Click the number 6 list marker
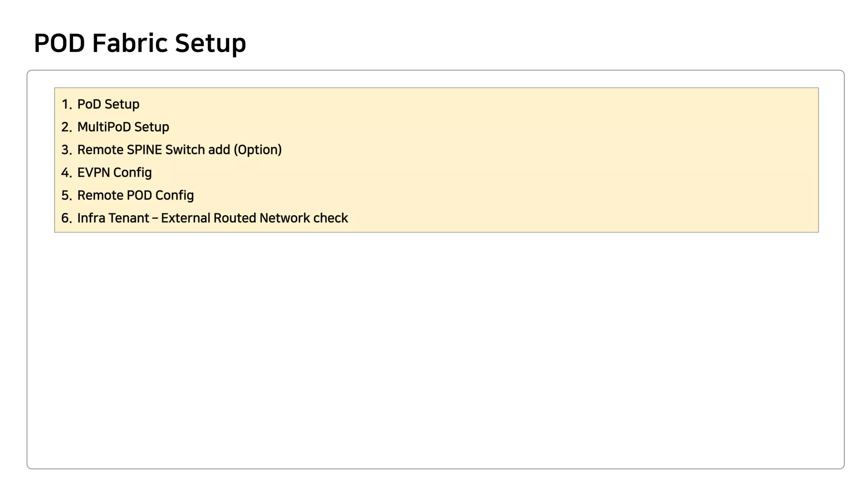Screen dimensions: 868x488 pos(67,218)
